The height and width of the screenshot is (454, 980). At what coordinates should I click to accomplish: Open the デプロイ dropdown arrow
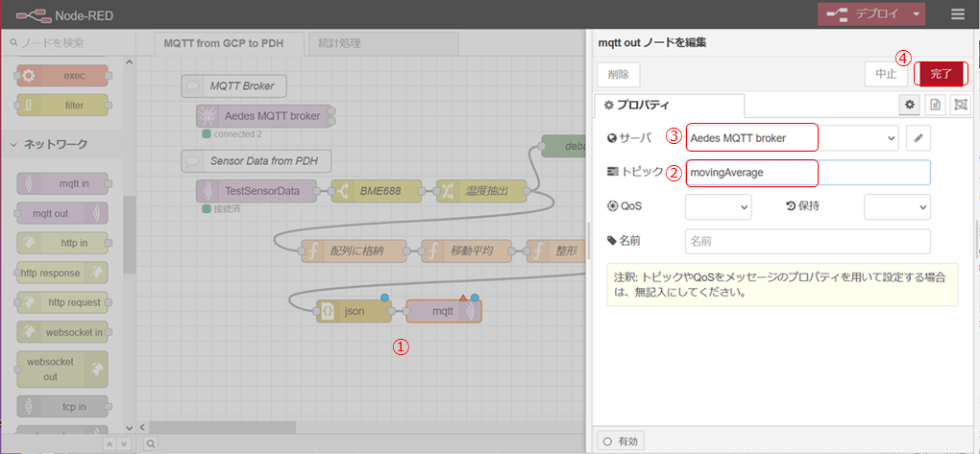(x=918, y=14)
